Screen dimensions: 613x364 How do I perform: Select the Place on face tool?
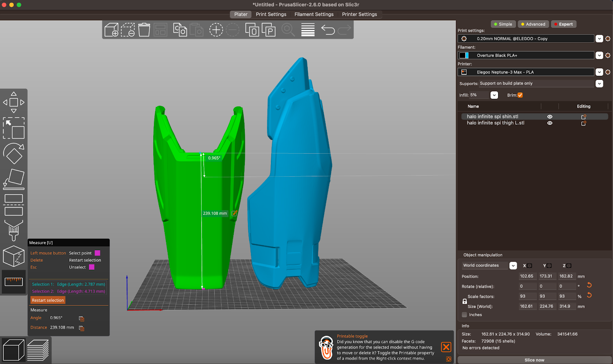(14, 179)
